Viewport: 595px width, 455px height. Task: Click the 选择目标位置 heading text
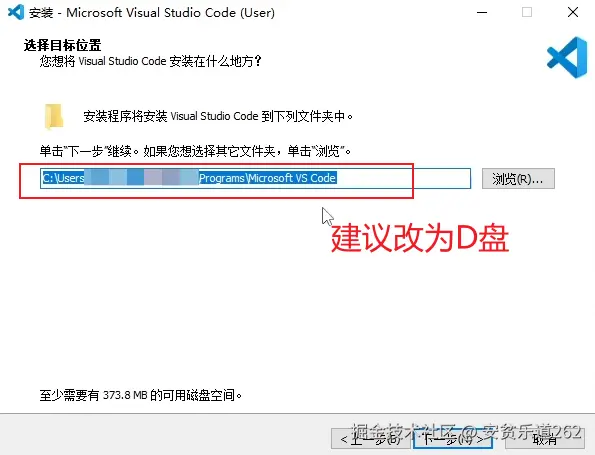63,45
